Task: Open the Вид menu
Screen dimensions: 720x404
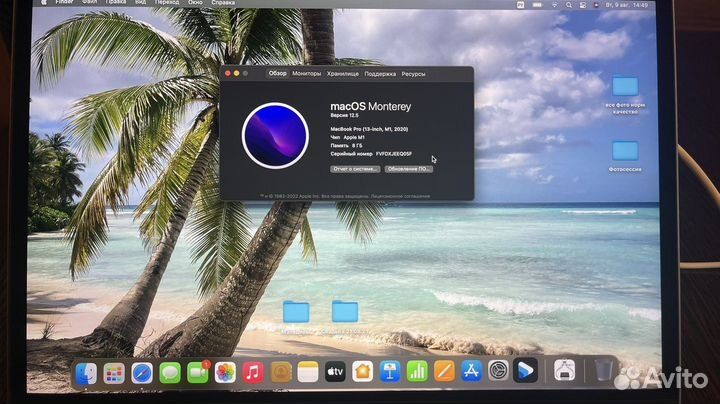Action: coord(141,2)
